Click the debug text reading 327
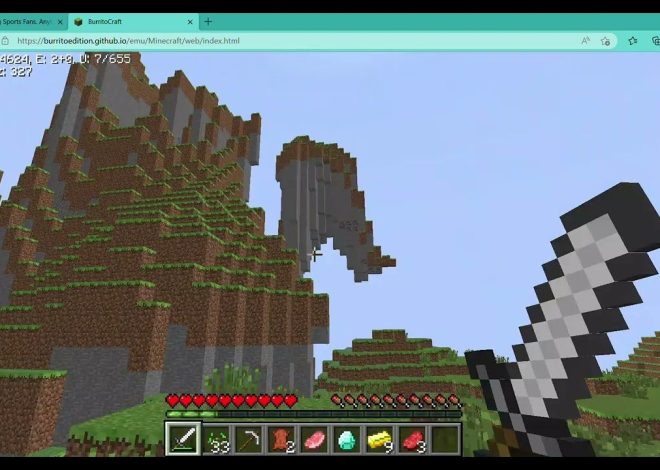The width and height of the screenshot is (660, 470). [16, 72]
